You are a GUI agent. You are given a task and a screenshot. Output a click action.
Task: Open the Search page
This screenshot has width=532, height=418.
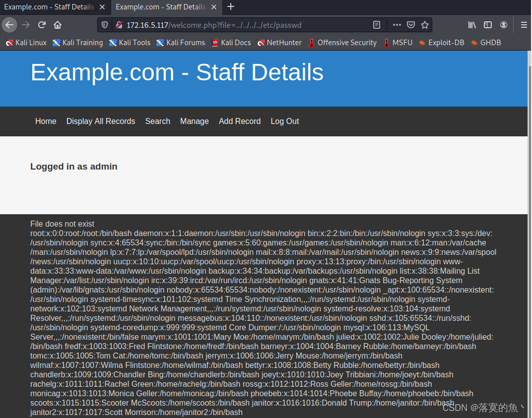[x=158, y=121]
